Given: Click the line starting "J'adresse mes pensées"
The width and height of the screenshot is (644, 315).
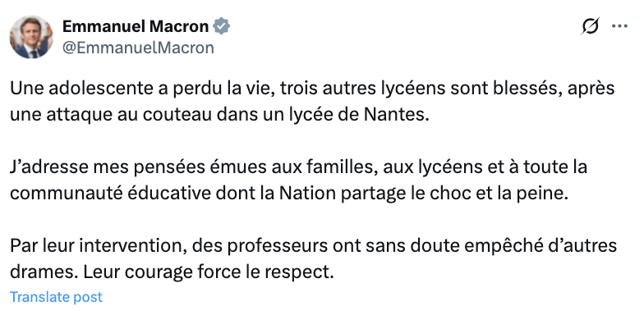Looking at the screenshot, I should (299, 167).
